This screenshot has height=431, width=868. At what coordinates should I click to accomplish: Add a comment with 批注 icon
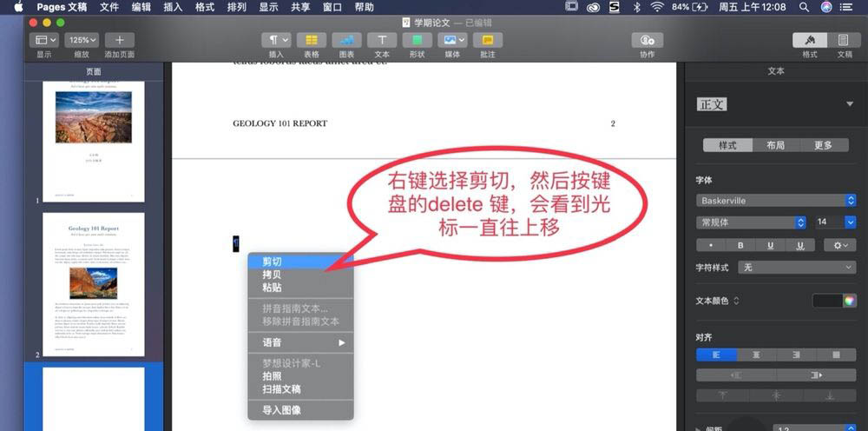(488, 40)
